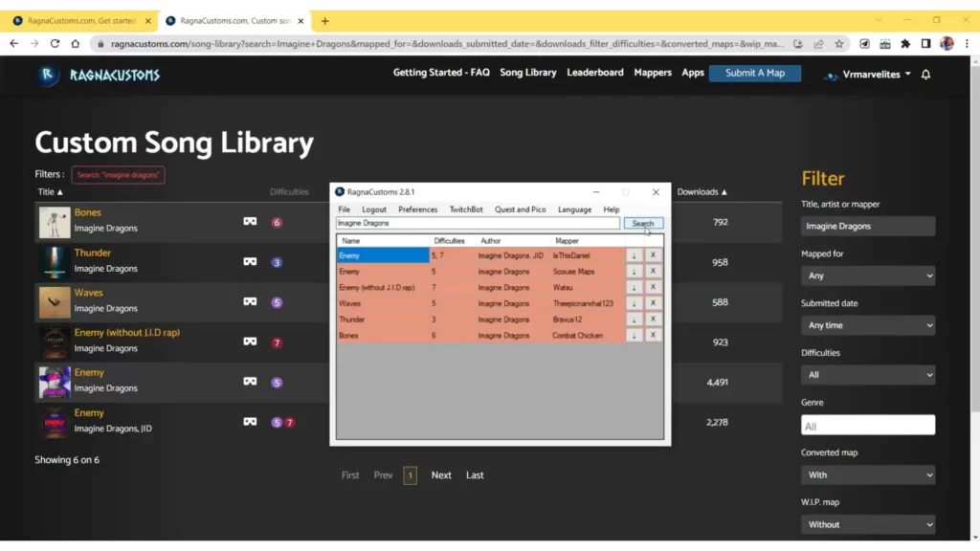Sort by Title column header
Image resolution: width=980 pixels, height=551 pixels.
pos(50,191)
